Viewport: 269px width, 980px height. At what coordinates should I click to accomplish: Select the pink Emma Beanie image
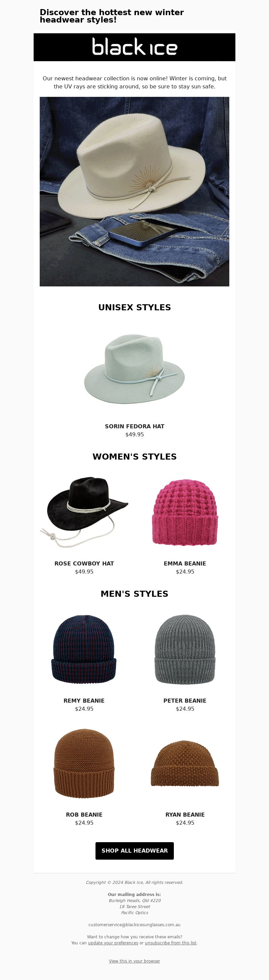coord(185,512)
